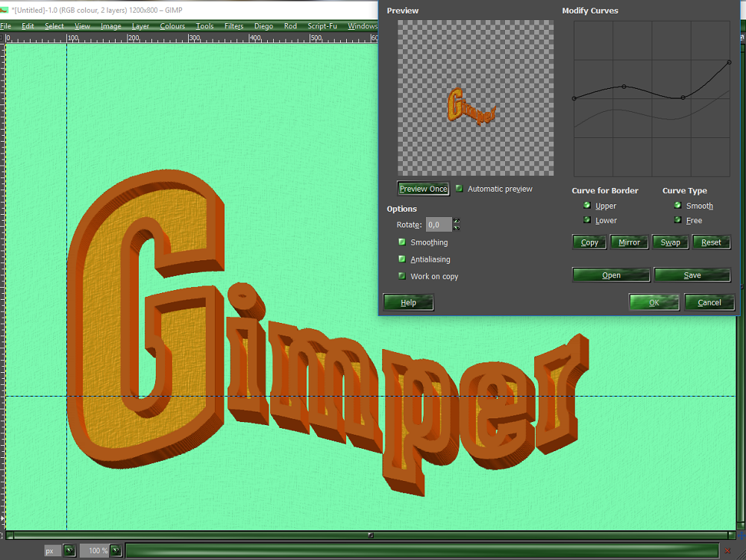Screen dimensions: 746x560
Task: Click the second curve control point from left
Action: click(x=624, y=86)
